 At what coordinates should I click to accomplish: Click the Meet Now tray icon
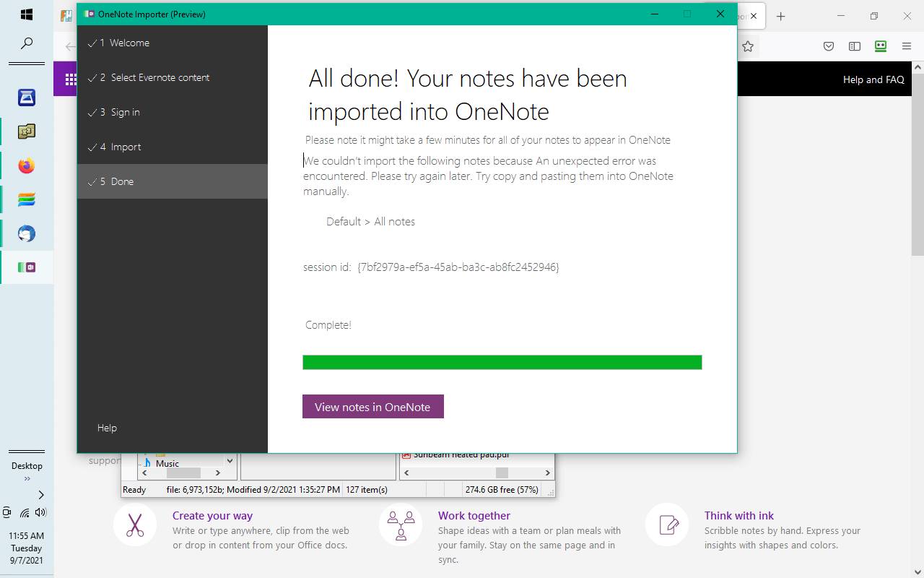point(7,512)
